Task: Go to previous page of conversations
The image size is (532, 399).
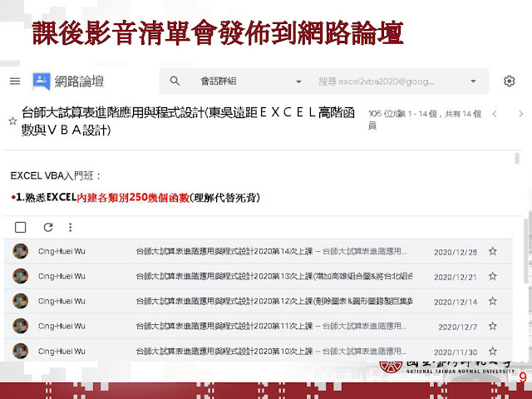Action: pos(495,114)
